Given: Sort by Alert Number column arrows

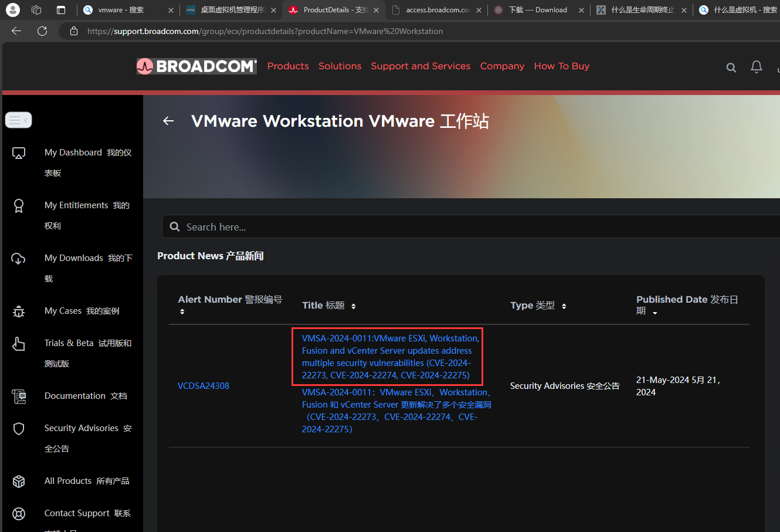Looking at the screenshot, I should click(x=182, y=311).
